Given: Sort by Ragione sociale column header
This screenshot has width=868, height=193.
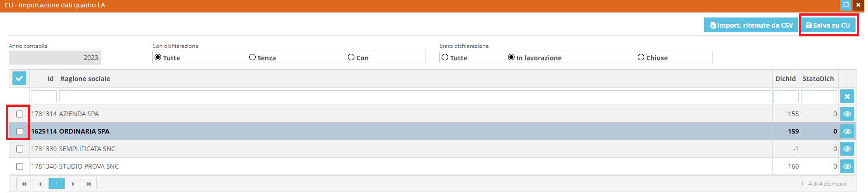Looking at the screenshot, I should click(85, 79).
